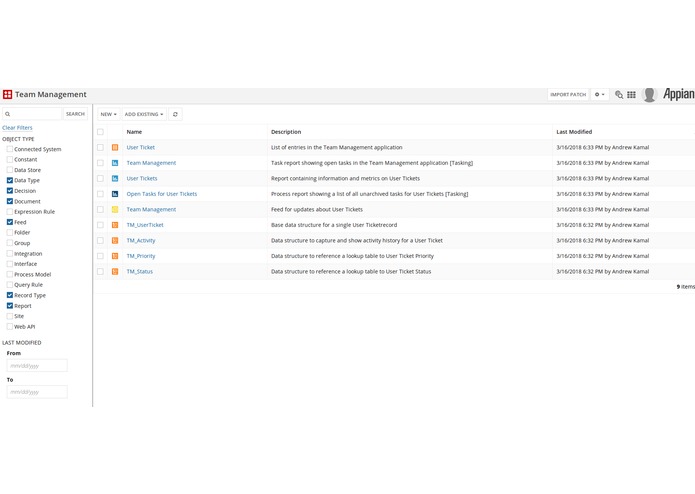Enable the Integration filter
The image size is (695, 494).
pos(10,253)
